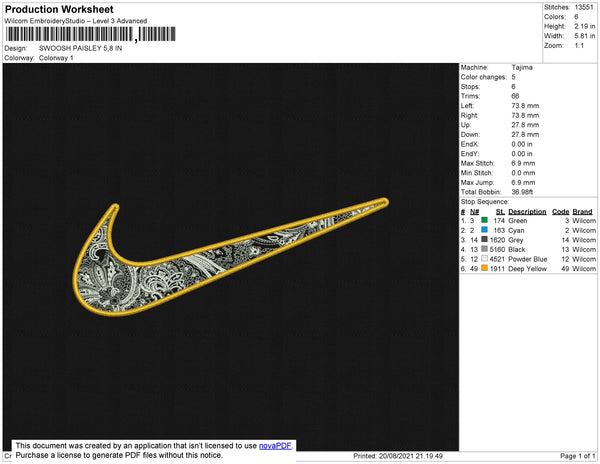600x464 pixels.
Task: Click the 'Powder Blue' description text
Action: pos(527,259)
